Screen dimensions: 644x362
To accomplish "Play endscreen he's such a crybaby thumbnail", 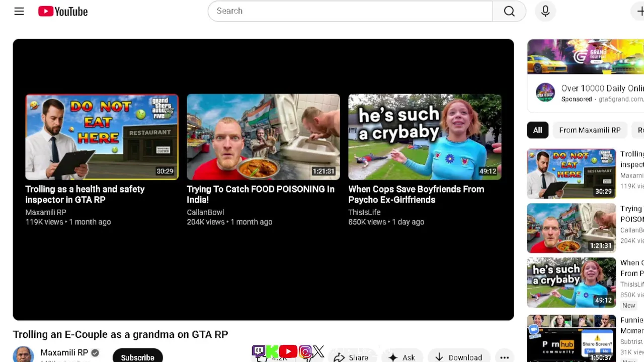I will click(425, 137).
